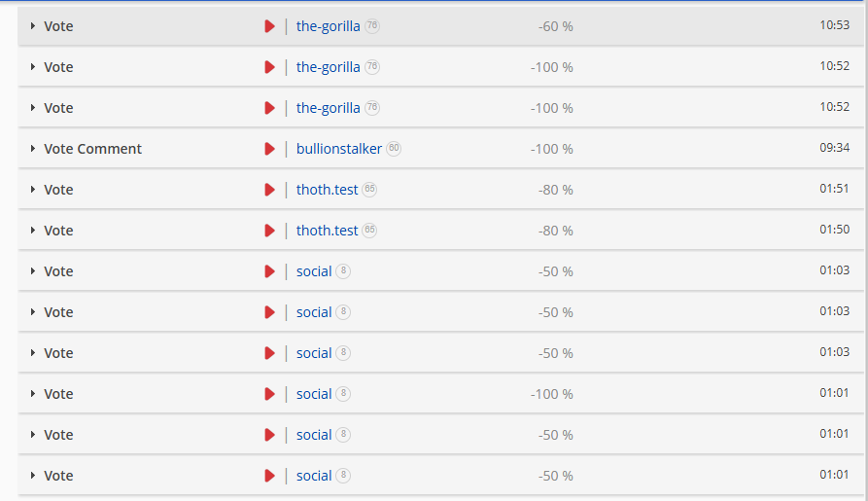Click red downvote icon in the-gorilla 10:53 row

(x=269, y=26)
